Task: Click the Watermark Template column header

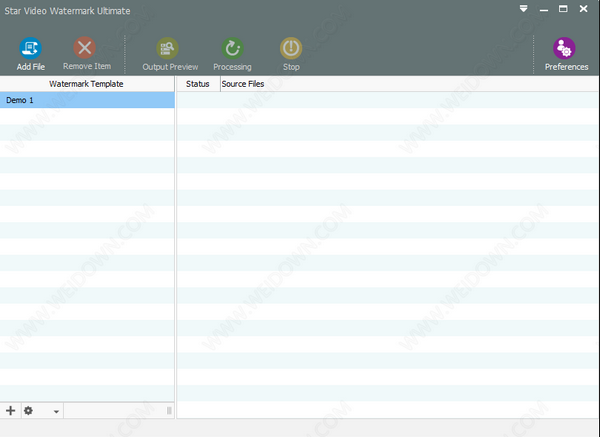Action: (x=86, y=84)
